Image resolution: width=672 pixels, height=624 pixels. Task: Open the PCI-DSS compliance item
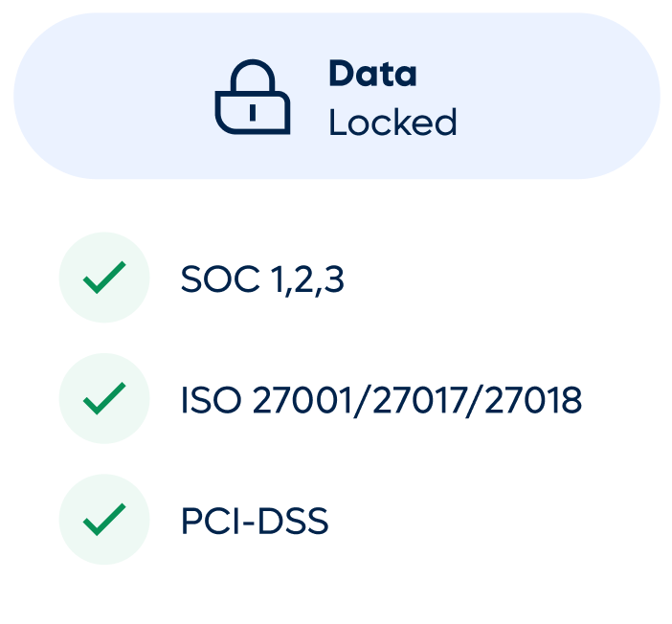pos(254,521)
